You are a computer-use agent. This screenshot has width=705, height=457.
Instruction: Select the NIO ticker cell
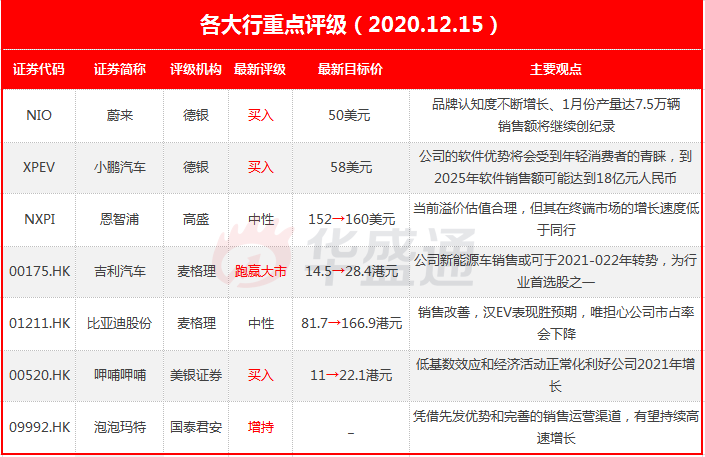click(x=39, y=115)
